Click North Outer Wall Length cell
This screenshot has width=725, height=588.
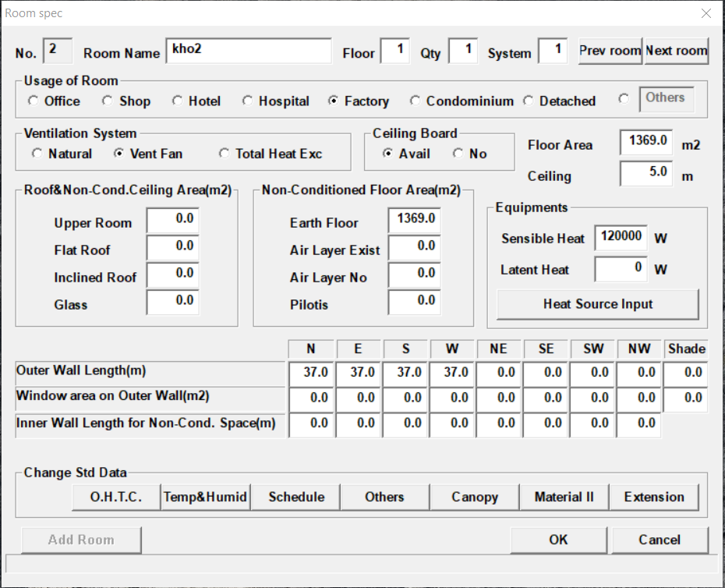click(x=311, y=374)
